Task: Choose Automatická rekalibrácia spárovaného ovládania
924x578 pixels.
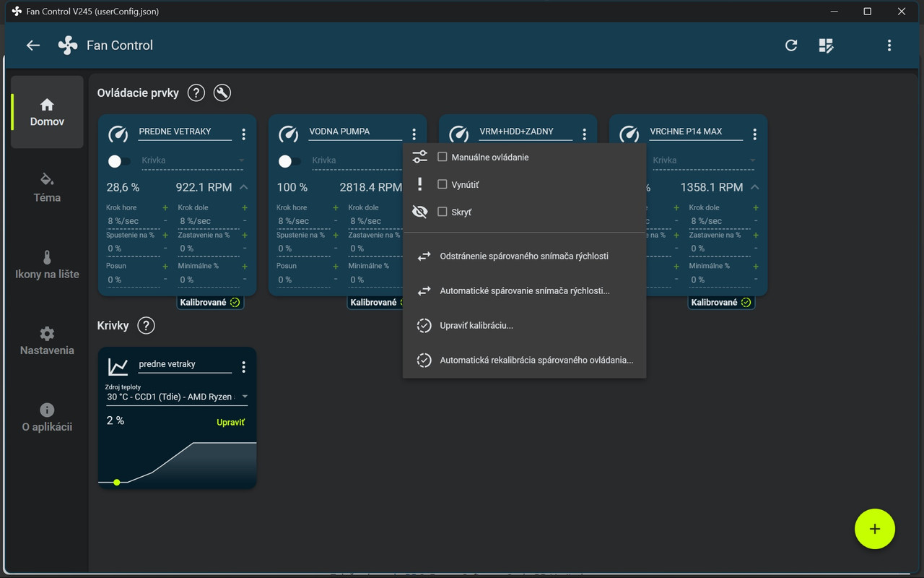Action: coord(524,360)
